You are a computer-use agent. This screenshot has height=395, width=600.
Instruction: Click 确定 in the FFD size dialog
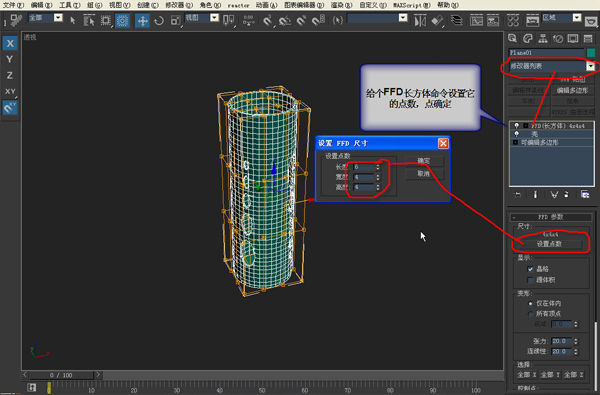(424, 161)
